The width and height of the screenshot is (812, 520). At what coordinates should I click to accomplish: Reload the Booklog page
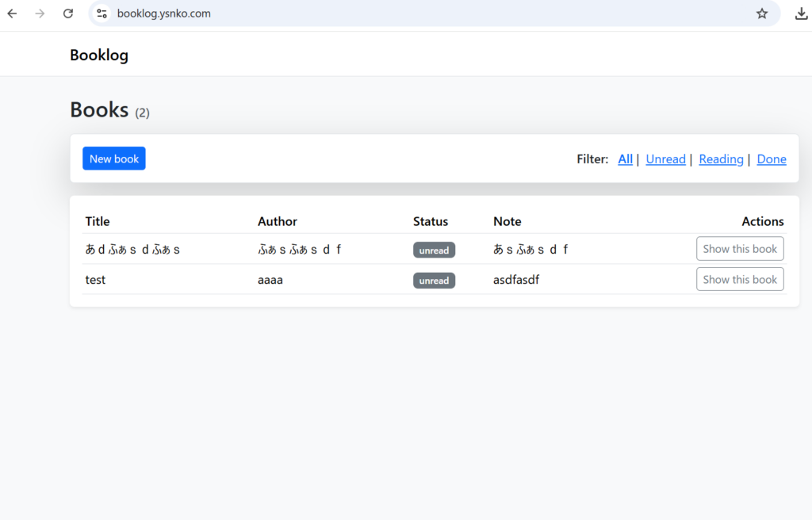(x=68, y=13)
